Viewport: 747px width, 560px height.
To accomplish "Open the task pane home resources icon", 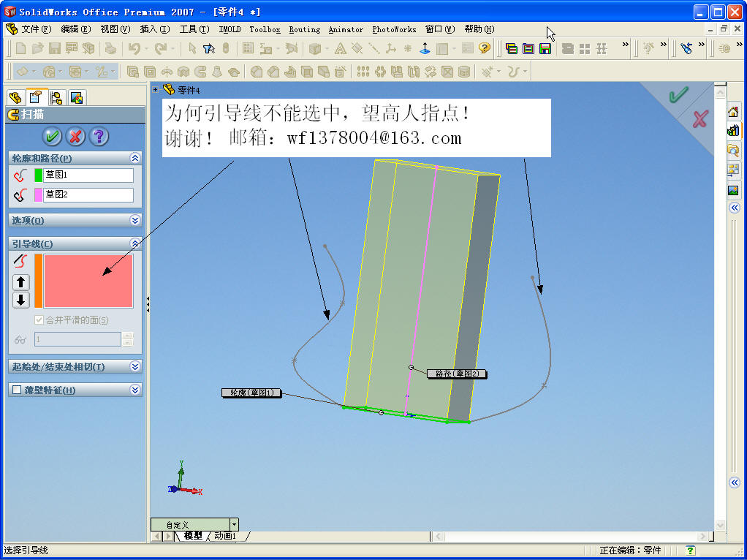I will [734, 112].
